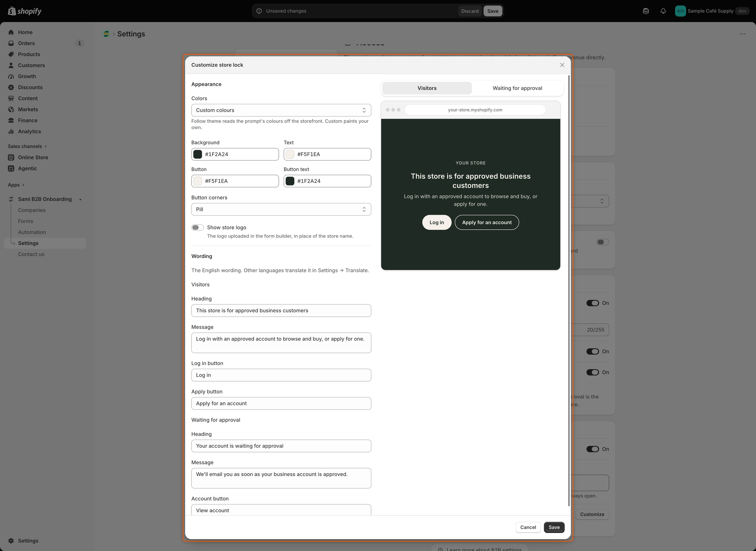Open the Button corners dropdown showing Pill

[x=281, y=209]
